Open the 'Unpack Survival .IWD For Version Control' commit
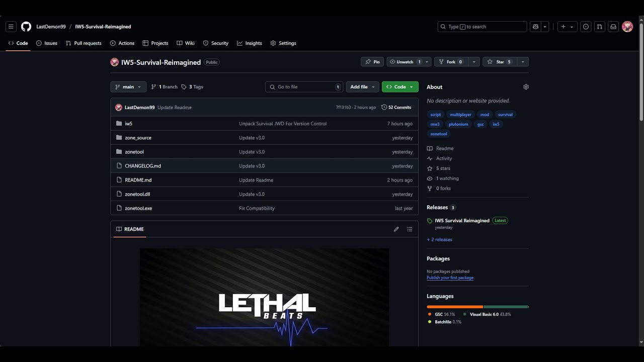 point(283,124)
